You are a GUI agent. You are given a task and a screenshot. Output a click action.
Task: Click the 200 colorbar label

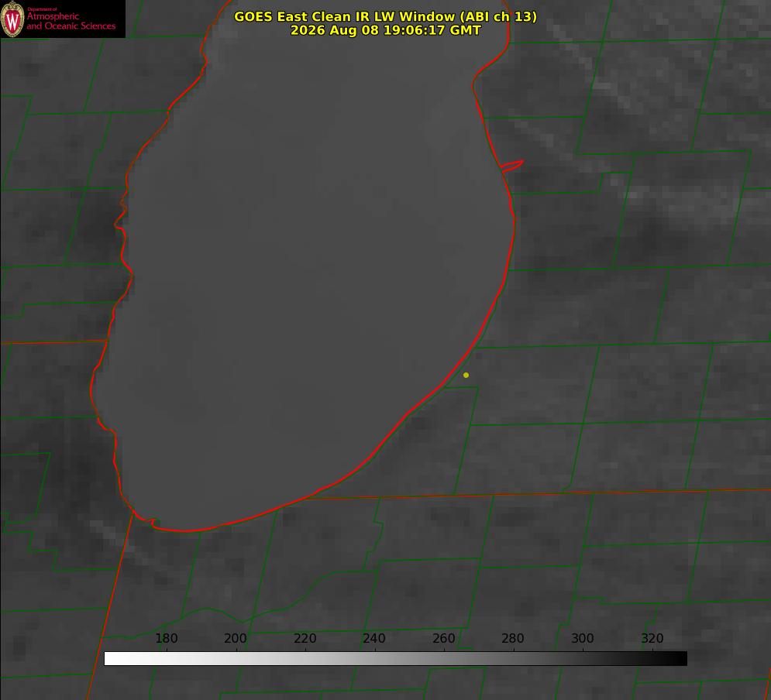point(236,638)
